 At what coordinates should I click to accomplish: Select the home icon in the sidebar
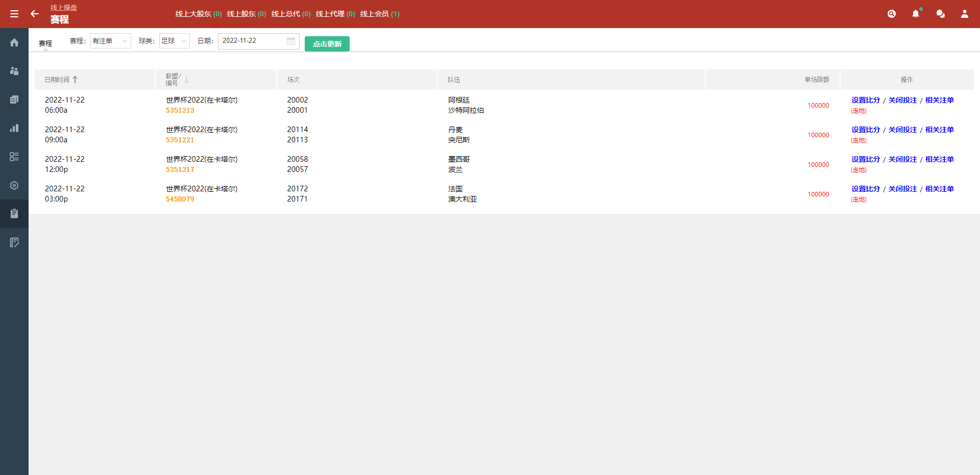14,42
